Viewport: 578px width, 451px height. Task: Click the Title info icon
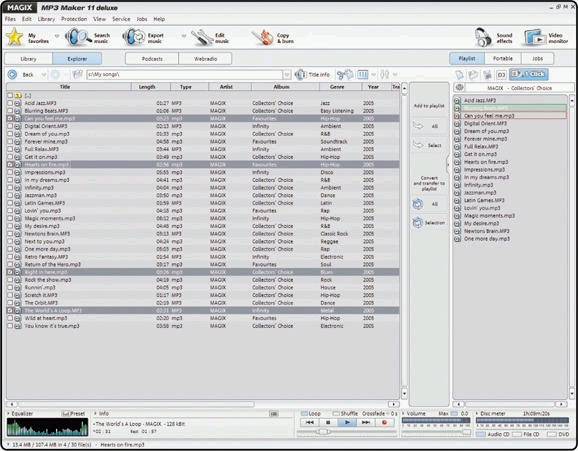click(300, 74)
